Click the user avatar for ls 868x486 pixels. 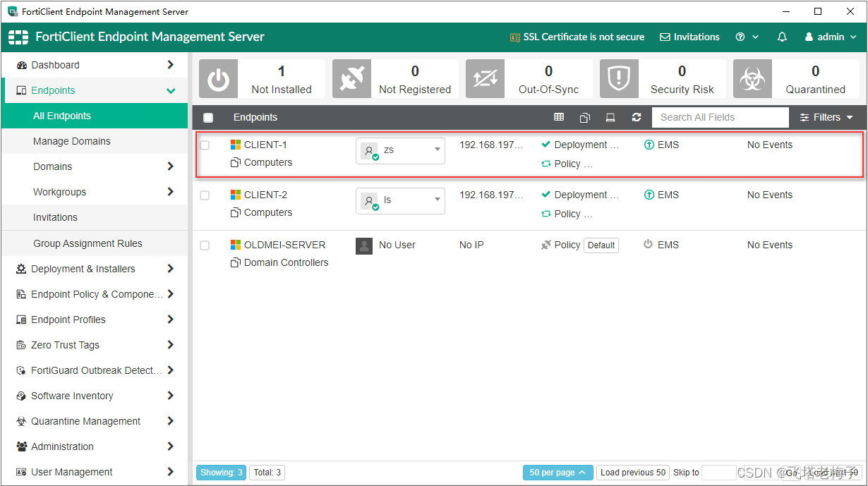[370, 201]
